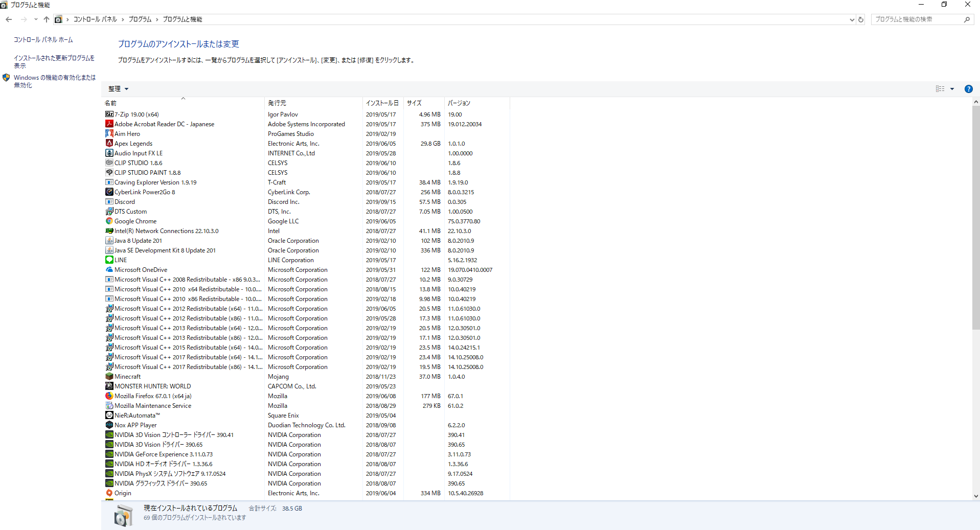Open Windows の機能の有効化または無効化 link
This screenshot has height=530, width=980.
tap(55, 81)
